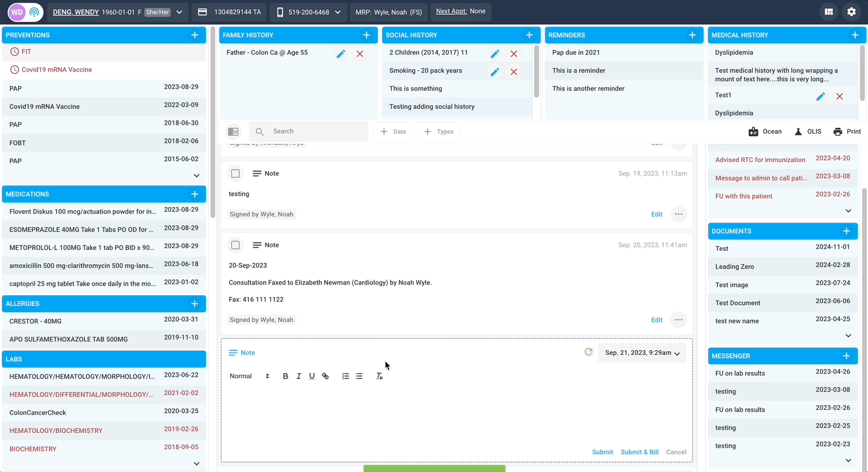
Task: Click the WD patient avatar
Action: click(17, 12)
